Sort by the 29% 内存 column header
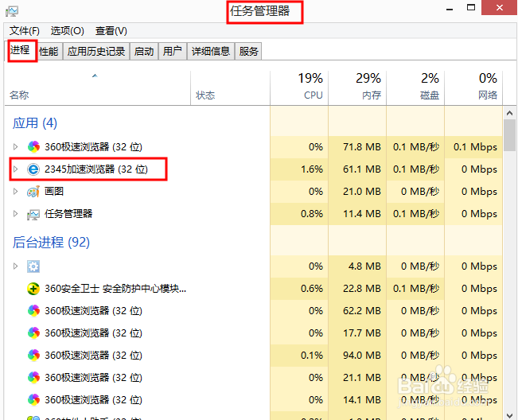The image size is (518, 420). point(357,88)
